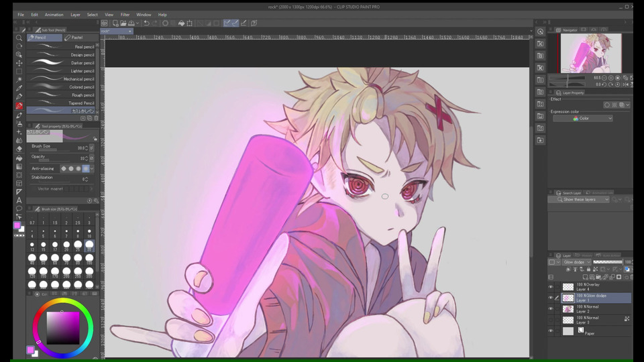Open the Filter menu
Screen dimensions: 644x362
125,15
